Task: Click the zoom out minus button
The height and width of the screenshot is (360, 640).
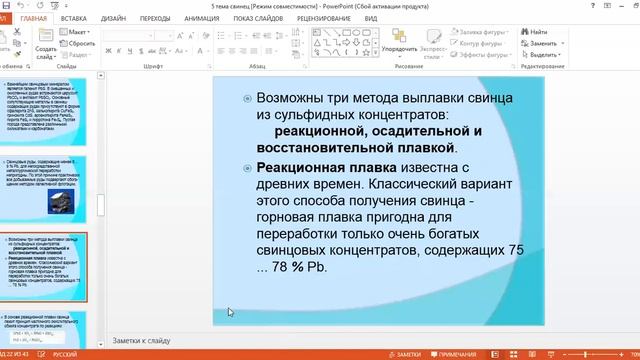Action: click(564, 354)
